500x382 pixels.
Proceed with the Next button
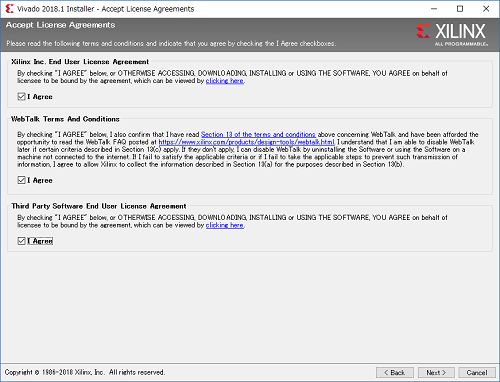coord(436,373)
